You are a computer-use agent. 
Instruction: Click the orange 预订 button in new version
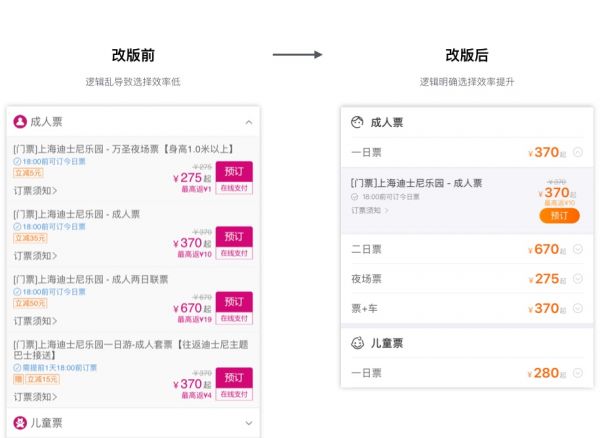click(x=559, y=216)
